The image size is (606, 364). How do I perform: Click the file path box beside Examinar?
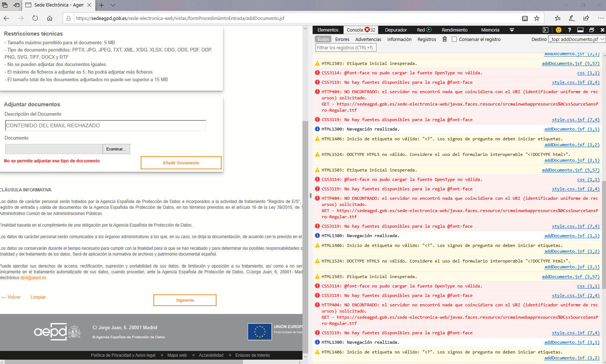[54, 149]
